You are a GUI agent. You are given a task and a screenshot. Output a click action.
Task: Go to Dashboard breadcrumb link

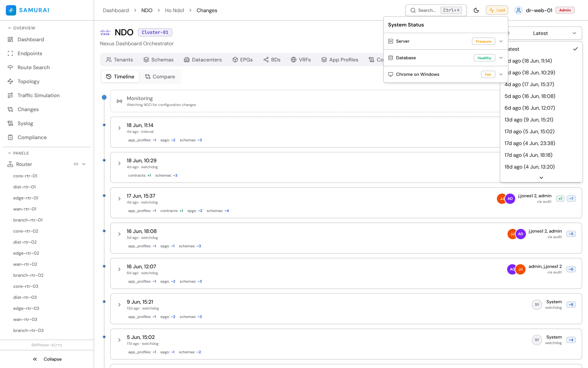point(116,10)
